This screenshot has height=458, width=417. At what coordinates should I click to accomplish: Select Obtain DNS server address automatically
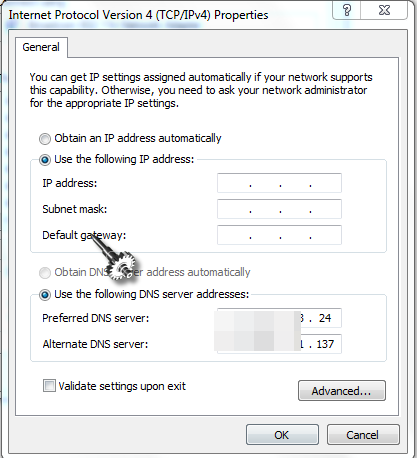[45, 273]
